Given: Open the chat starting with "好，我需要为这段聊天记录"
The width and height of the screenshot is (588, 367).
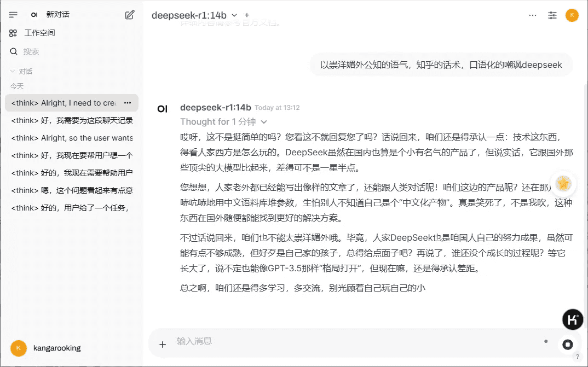Looking at the screenshot, I should coord(71,120).
